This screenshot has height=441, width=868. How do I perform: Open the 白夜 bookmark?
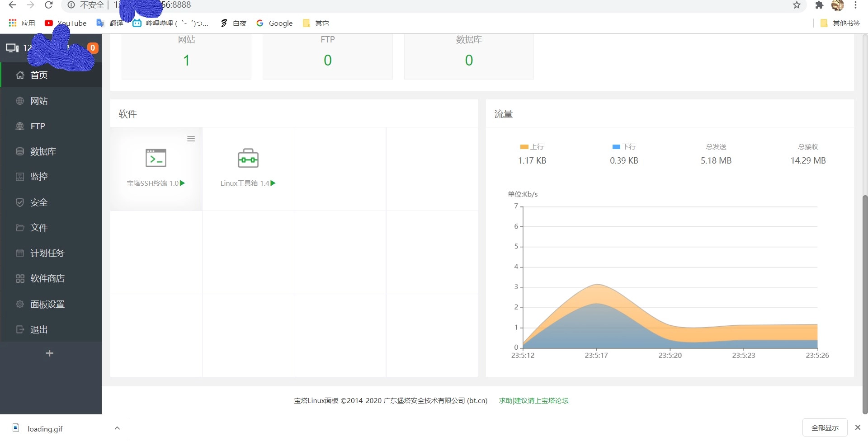click(233, 23)
